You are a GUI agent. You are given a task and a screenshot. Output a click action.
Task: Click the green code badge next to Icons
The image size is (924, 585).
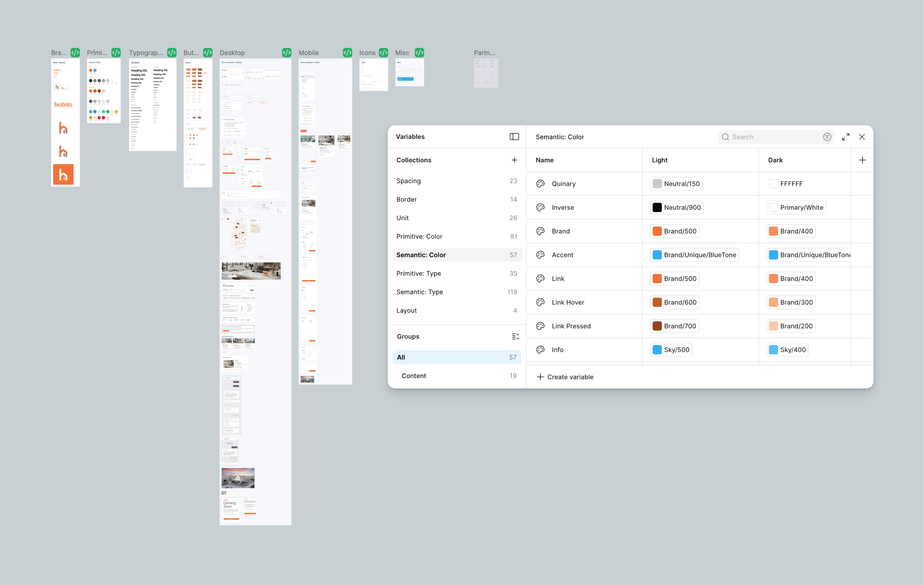383,52
